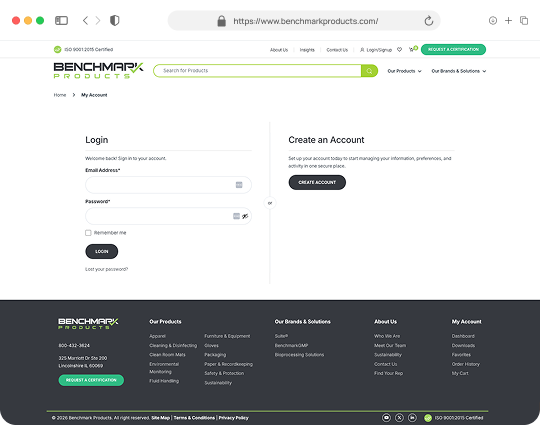Open the LinkedIn icon in footer

coord(412,418)
